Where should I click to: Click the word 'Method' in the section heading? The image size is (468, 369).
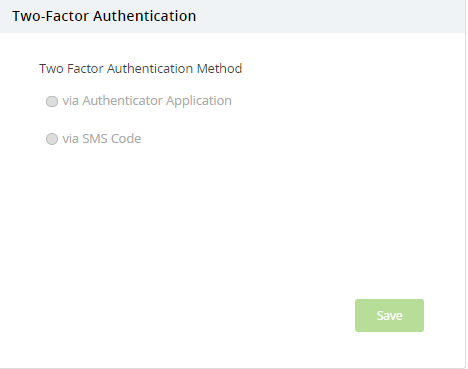pos(219,69)
